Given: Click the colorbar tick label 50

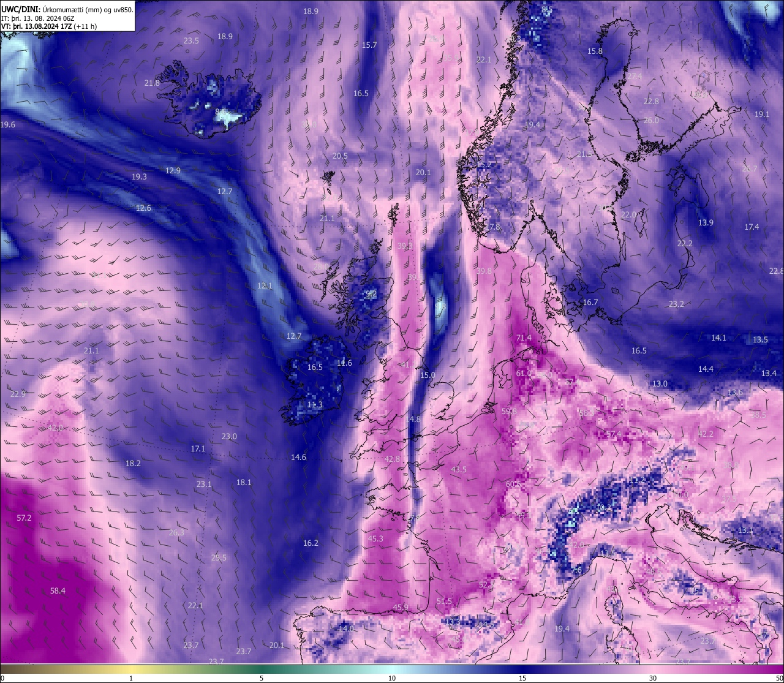Looking at the screenshot, I should 779,678.
